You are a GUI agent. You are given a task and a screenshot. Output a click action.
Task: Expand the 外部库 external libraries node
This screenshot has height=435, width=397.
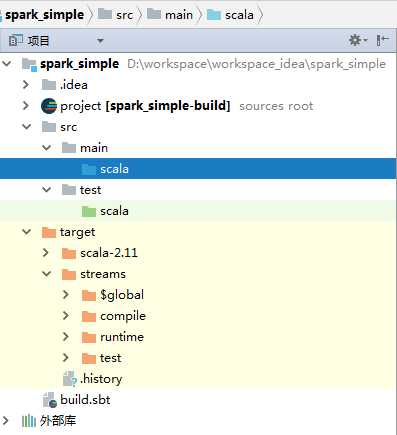click(5, 420)
